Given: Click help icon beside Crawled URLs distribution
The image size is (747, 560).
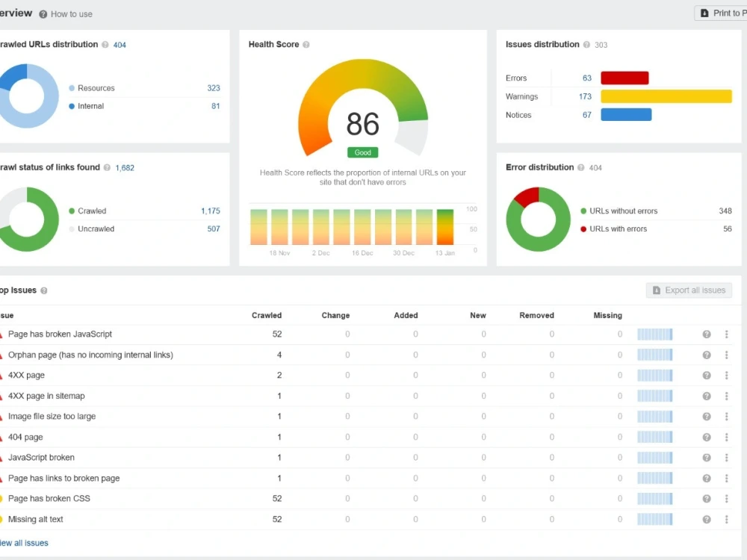Looking at the screenshot, I should [x=105, y=45].
